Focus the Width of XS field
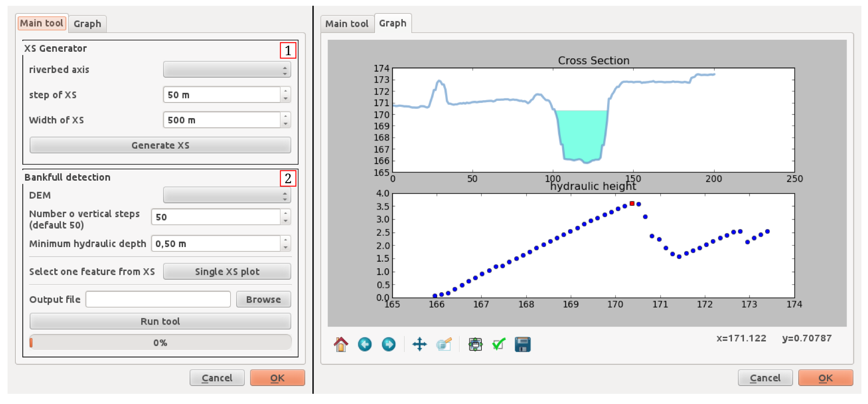Image resolution: width=868 pixels, height=404 pixels. tap(222, 120)
